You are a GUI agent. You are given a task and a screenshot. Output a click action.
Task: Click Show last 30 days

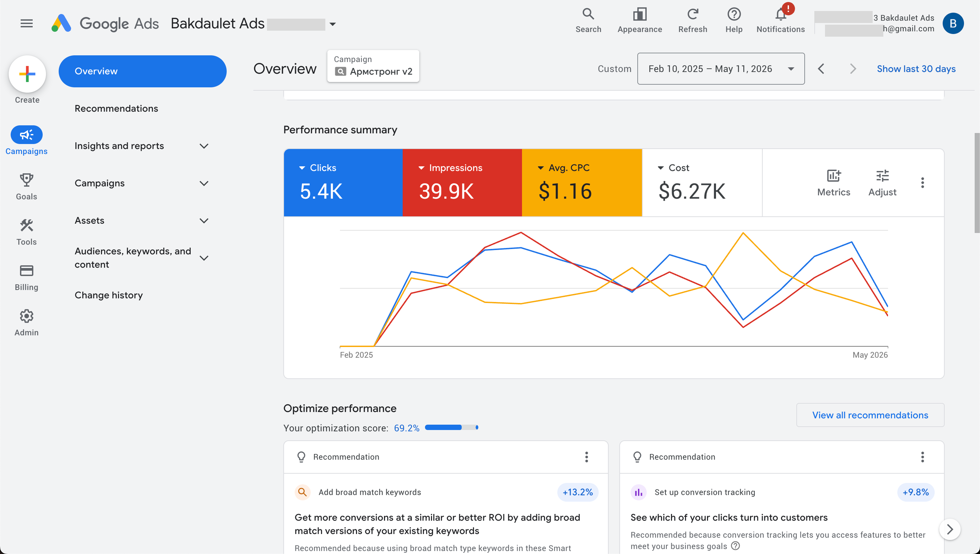916,69
